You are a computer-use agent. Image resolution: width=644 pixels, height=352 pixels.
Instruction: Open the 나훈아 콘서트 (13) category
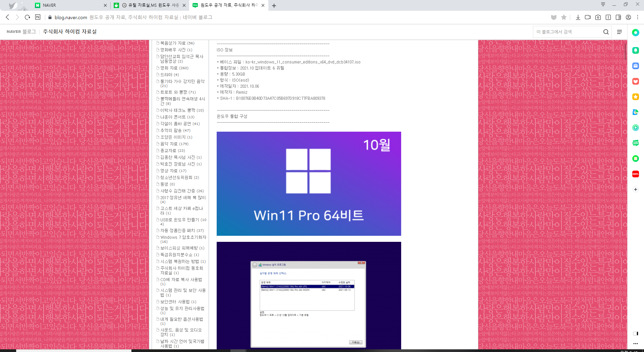(x=177, y=117)
